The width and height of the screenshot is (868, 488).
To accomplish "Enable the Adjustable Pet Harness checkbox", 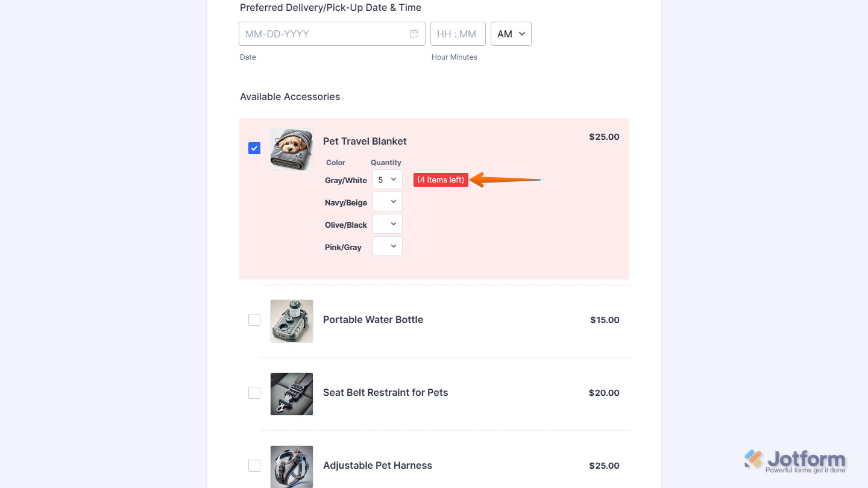I will point(254,466).
